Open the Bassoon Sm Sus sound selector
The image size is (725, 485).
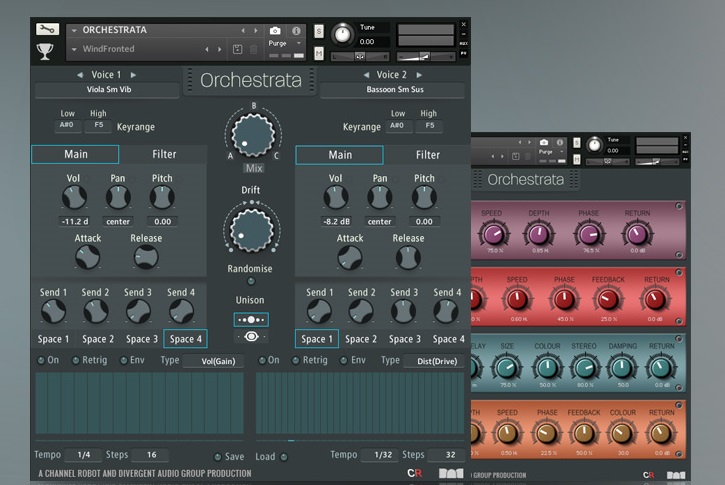point(393,90)
